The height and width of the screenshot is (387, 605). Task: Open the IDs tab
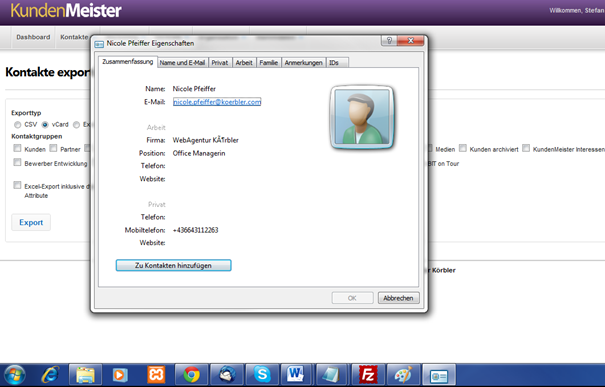[x=337, y=63]
